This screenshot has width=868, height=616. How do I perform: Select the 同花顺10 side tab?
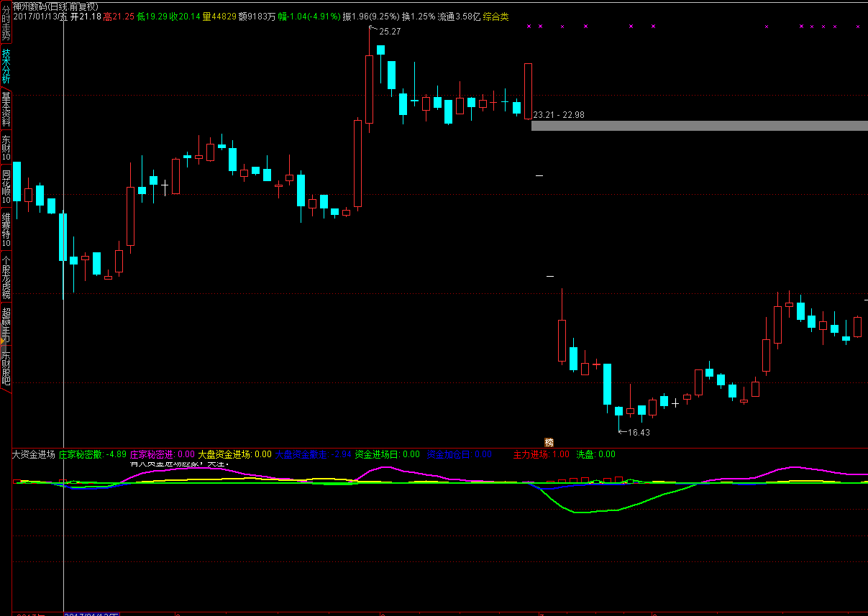pyautogui.click(x=6, y=187)
